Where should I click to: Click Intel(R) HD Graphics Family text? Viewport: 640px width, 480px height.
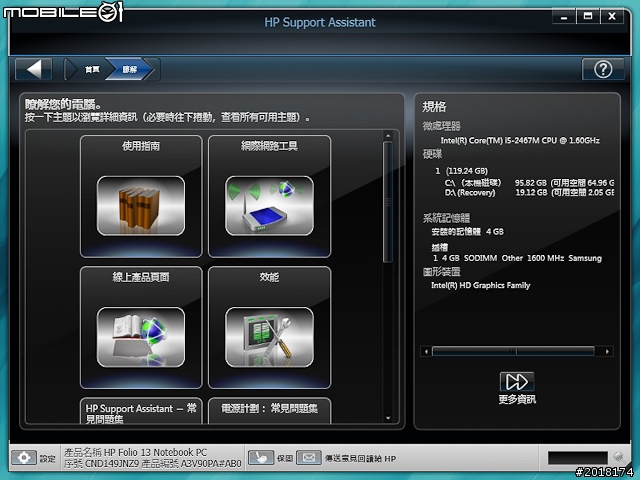(x=480, y=285)
